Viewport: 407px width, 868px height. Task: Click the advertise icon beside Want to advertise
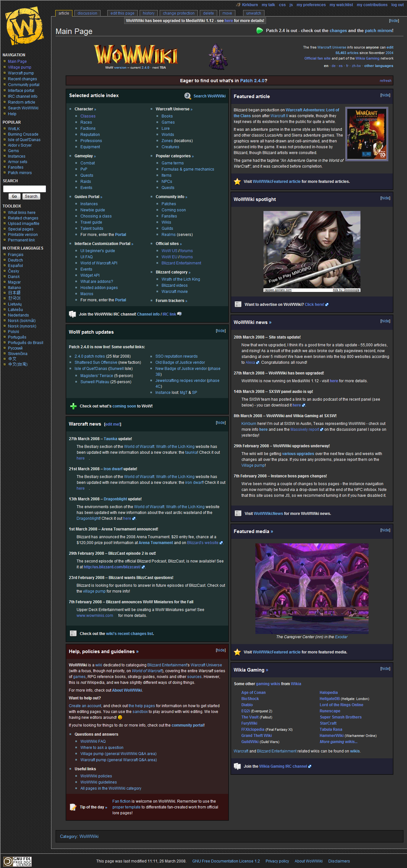238,304
